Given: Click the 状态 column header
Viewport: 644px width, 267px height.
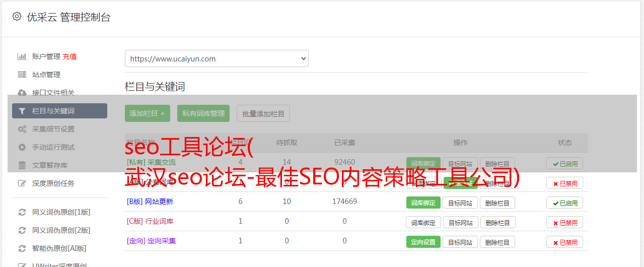Looking at the screenshot, I should [565, 143].
